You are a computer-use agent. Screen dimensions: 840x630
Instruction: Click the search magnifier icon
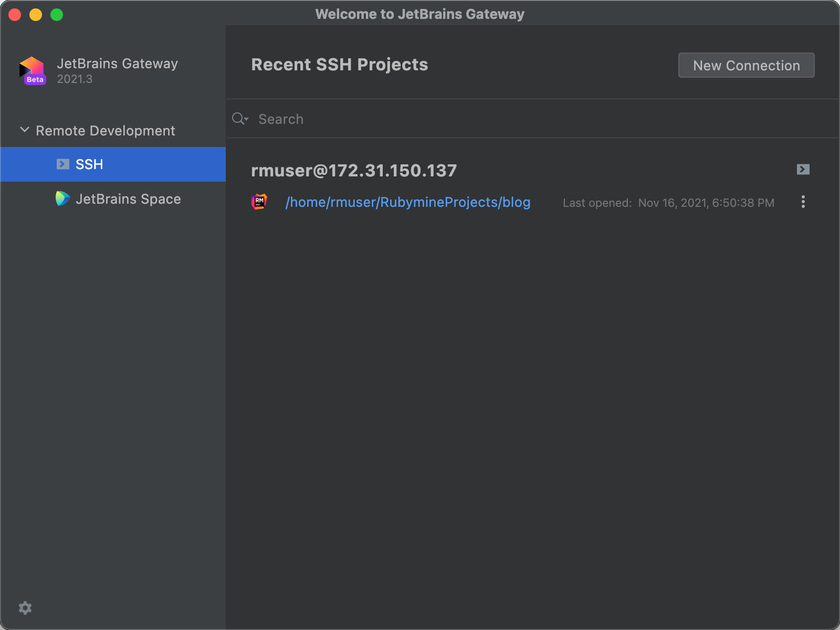pos(239,119)
